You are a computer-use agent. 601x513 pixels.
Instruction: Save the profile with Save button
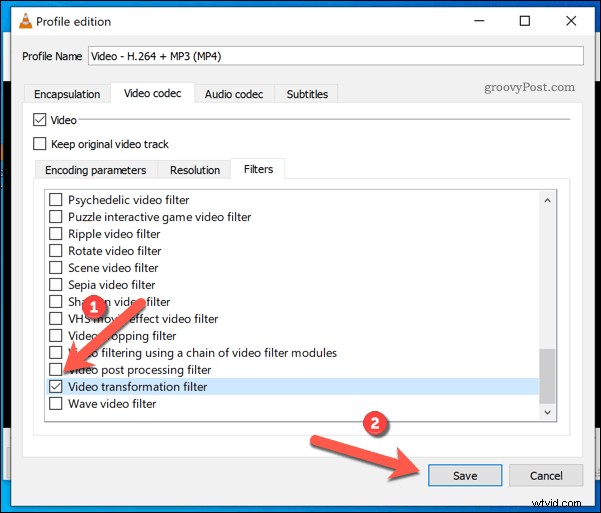pos(465,475)
